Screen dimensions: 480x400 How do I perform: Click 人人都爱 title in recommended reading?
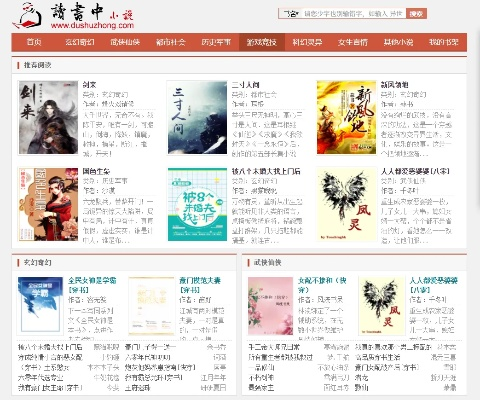pos(415,172)
